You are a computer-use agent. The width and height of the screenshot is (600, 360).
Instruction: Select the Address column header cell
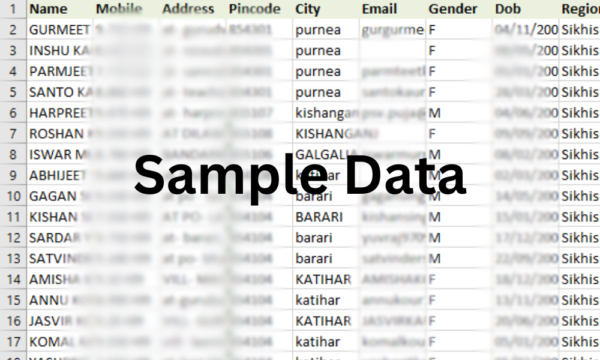[193, 9]
